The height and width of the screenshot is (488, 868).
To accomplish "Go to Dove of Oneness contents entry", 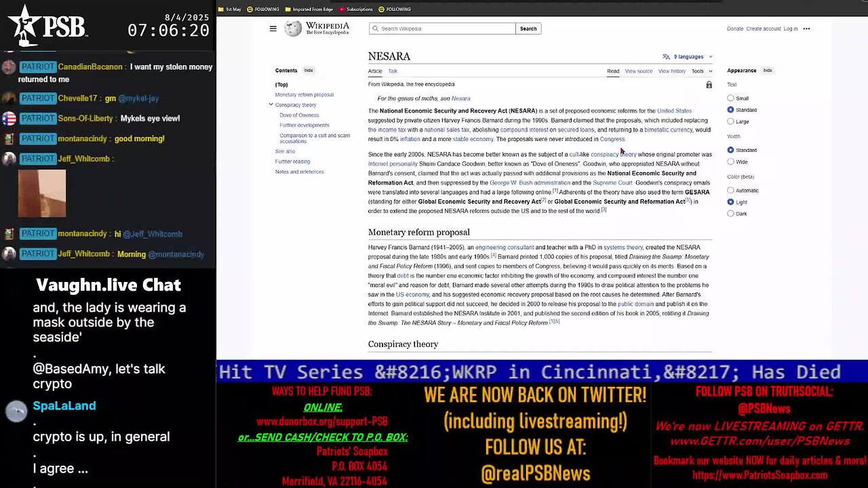I will [x=299, y=115].
